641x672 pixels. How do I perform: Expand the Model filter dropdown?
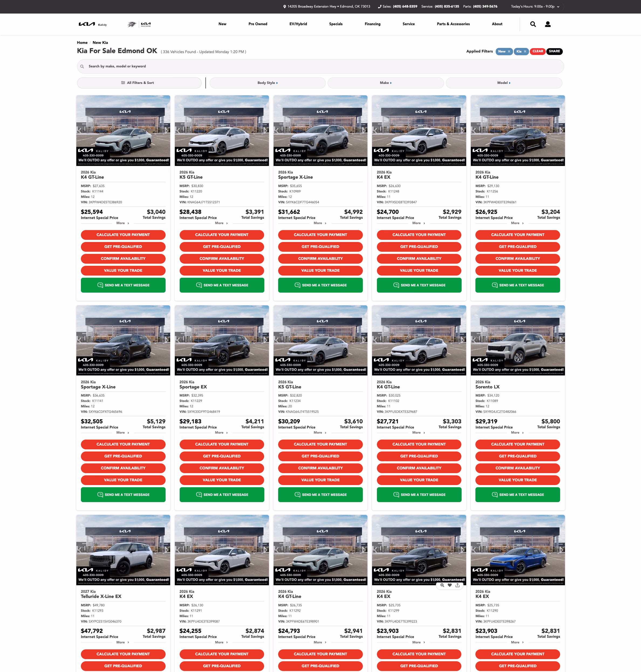pyautogui.click(x=504, y=83)
